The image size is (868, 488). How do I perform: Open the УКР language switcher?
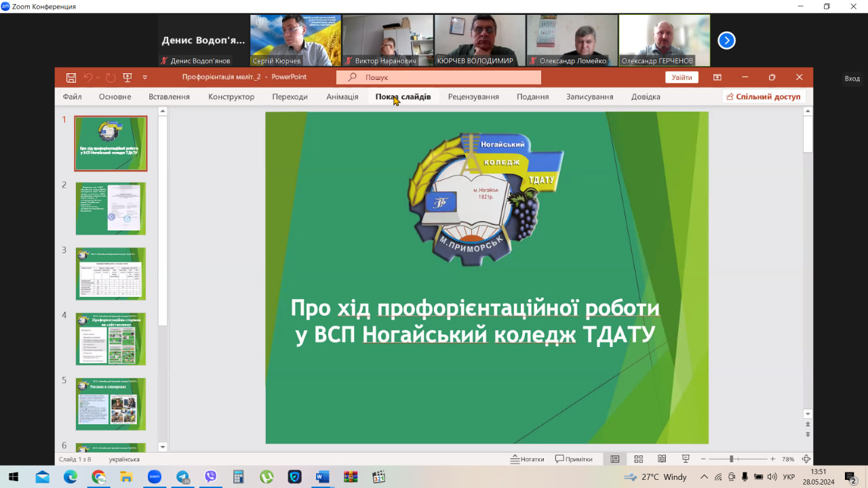787,476
